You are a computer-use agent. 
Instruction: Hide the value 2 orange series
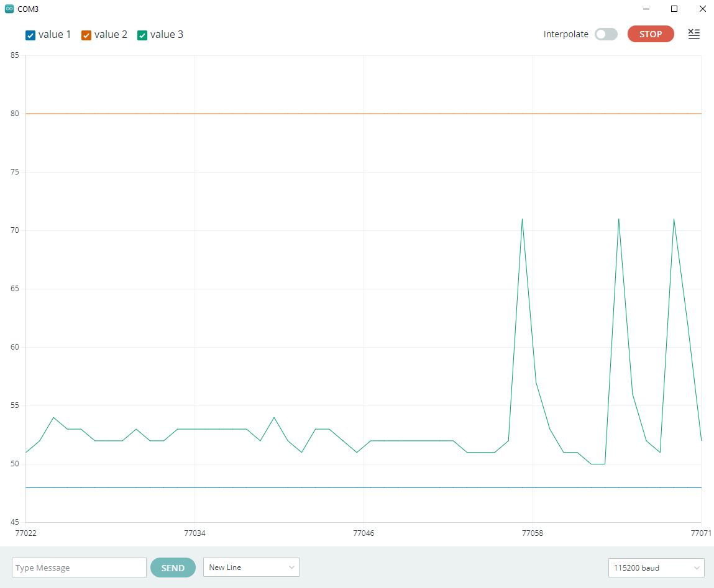pos(86,35)
